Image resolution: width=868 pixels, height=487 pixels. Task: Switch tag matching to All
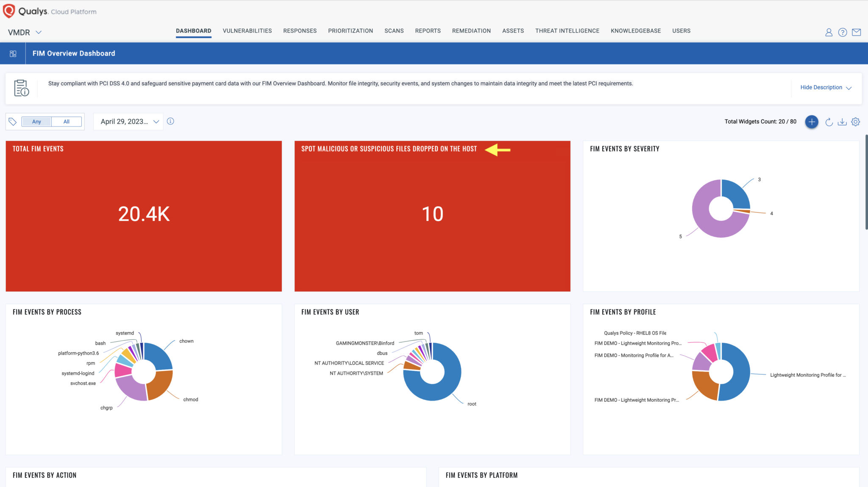[x=66, y=121]
